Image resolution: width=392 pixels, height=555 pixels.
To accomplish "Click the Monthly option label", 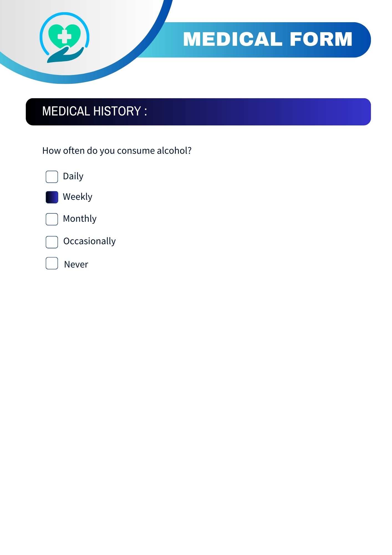I will coord(80,219).
